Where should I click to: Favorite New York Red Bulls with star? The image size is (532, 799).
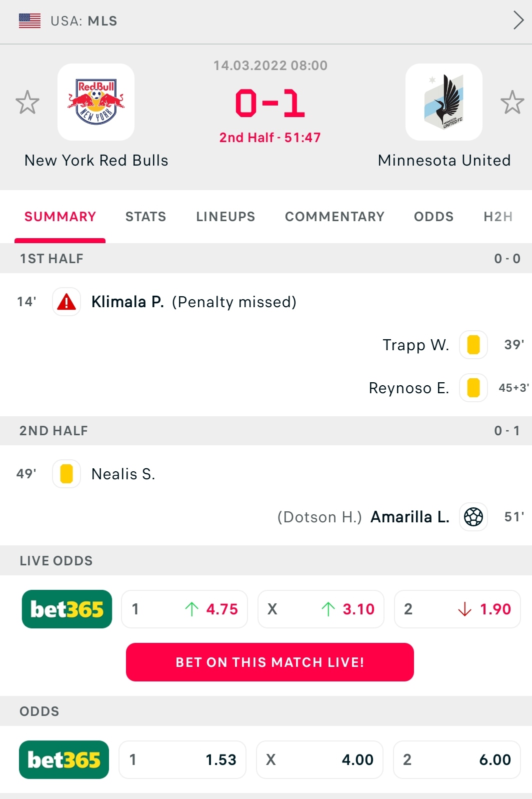pos(27,103)
